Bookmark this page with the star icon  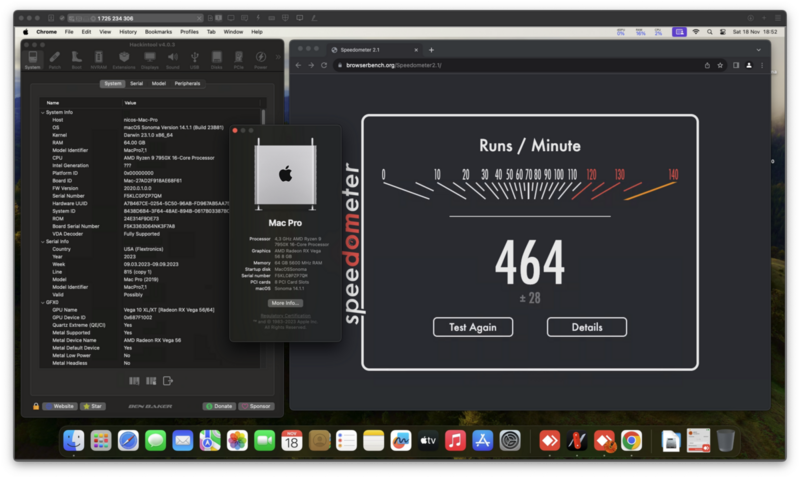(721, 65)
